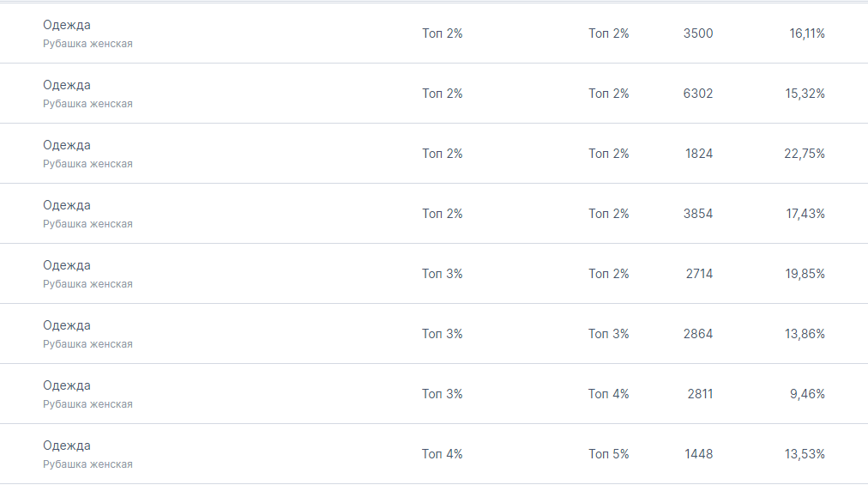Click the value 3500 in the table
This screenshot has height=485, width=868.
[x=697, y=33]
